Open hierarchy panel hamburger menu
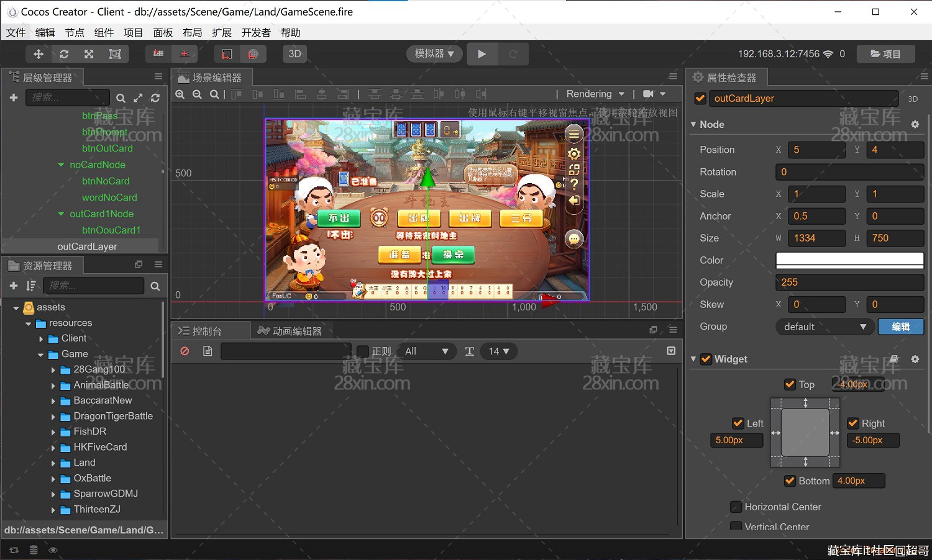The width and height of the screenshot is (932, 560). tap(158, 77)
